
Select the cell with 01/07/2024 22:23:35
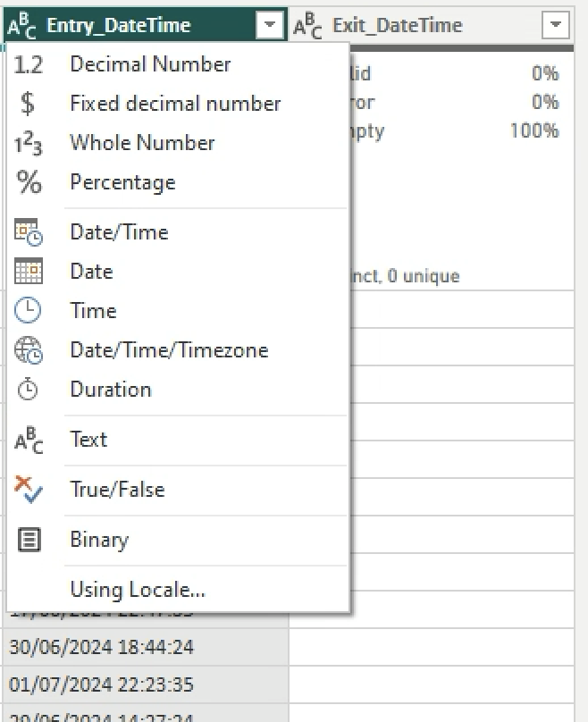[101, 684]
